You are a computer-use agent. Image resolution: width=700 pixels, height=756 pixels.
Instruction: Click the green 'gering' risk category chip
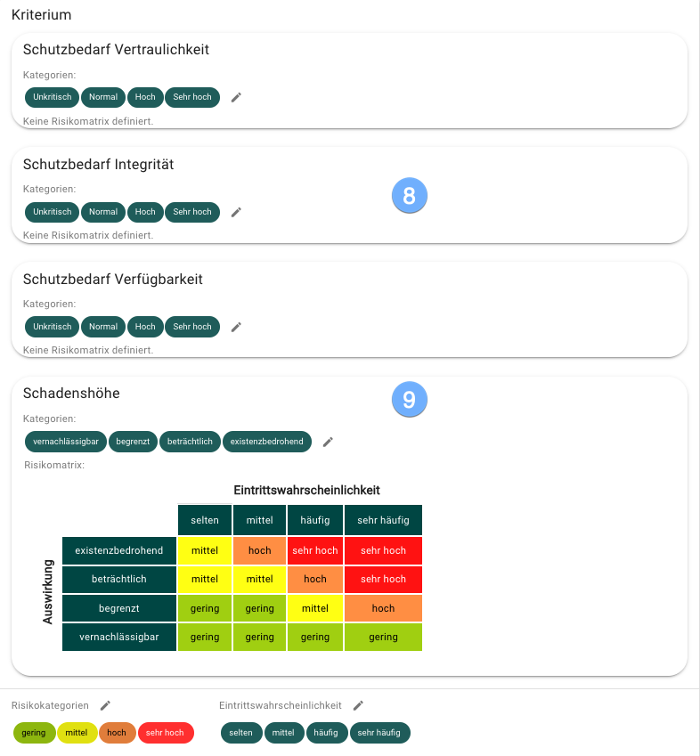point(34,733)
